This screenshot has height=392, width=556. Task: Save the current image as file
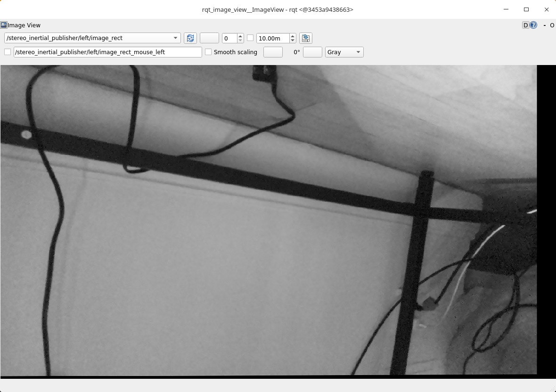[306, 38]
